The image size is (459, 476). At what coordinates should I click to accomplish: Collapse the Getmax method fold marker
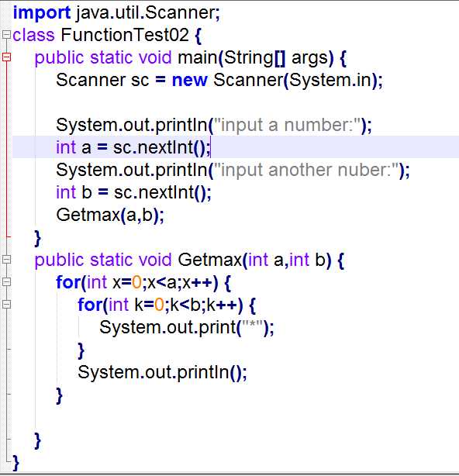coord(6,260)
